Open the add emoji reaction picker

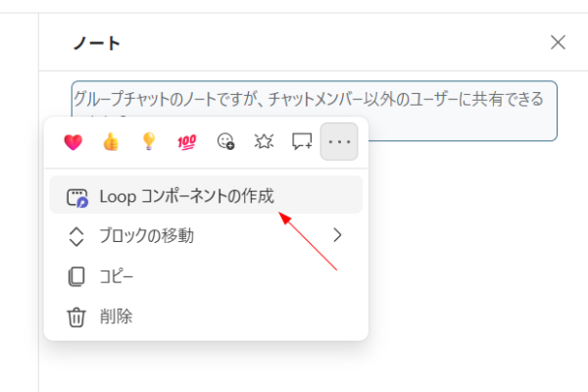coord(224,142)
